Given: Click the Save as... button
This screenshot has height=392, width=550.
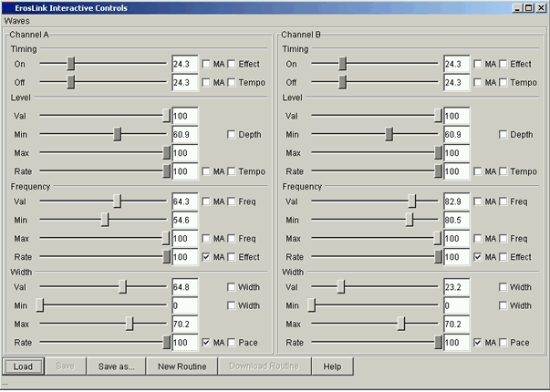Looking at the screenshot, I should [116, 366].
